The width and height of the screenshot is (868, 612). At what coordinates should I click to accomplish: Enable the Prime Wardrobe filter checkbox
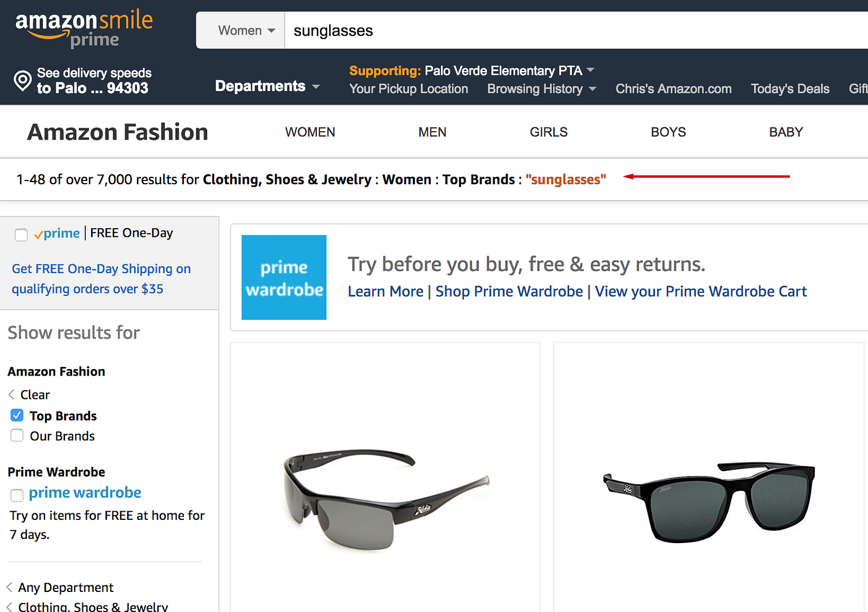17,494
